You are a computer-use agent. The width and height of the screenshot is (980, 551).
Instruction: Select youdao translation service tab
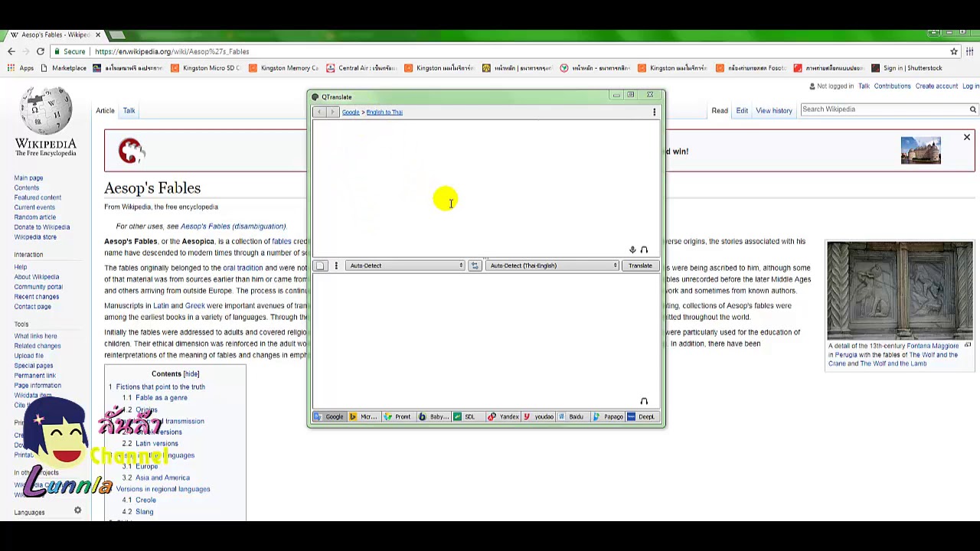[x=539, y=417]
